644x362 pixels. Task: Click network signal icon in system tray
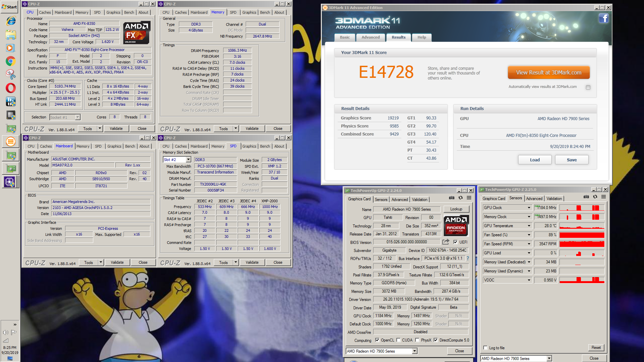click(x=6, y=341)
